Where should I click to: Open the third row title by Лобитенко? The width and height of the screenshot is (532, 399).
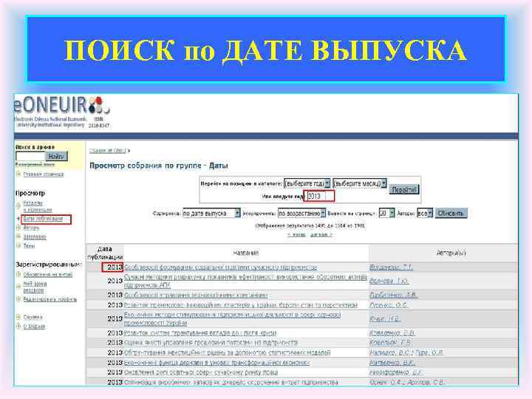click(x=196, y=295)
